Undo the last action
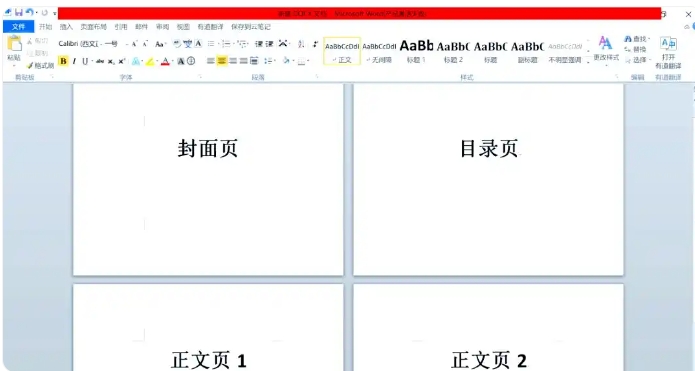The height and width of the screenshot is (371, 695). (29, 12)
